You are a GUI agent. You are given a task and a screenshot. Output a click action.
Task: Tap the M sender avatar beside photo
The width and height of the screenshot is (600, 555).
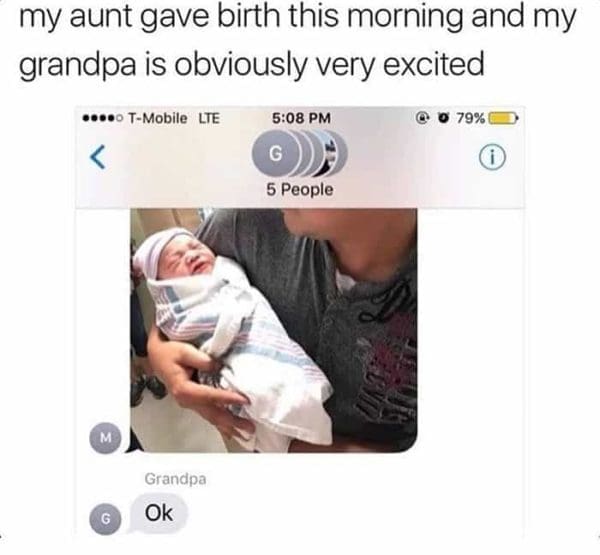[x=106, y=437]
